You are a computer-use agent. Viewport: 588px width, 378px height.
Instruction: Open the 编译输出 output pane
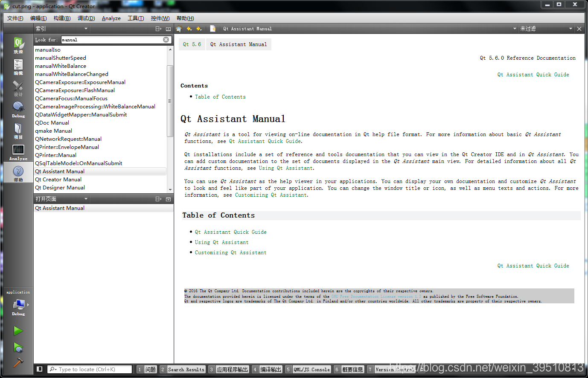(267, 369)
